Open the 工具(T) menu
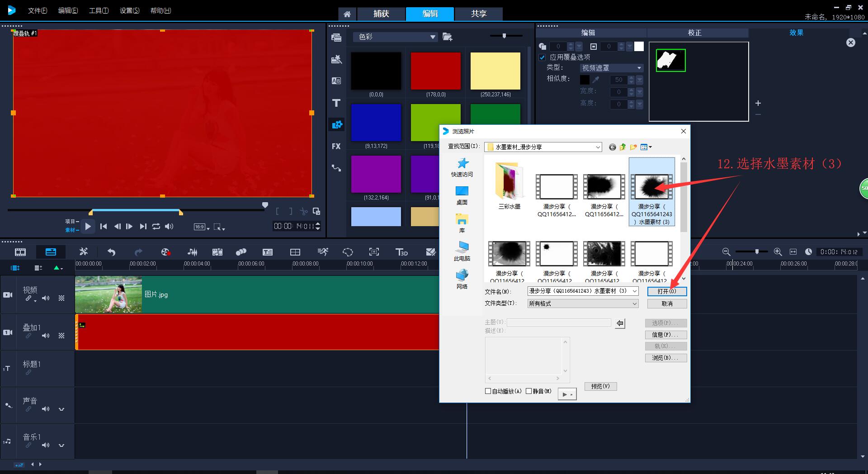This screenshot has width=868, height=474. (99, 10)
